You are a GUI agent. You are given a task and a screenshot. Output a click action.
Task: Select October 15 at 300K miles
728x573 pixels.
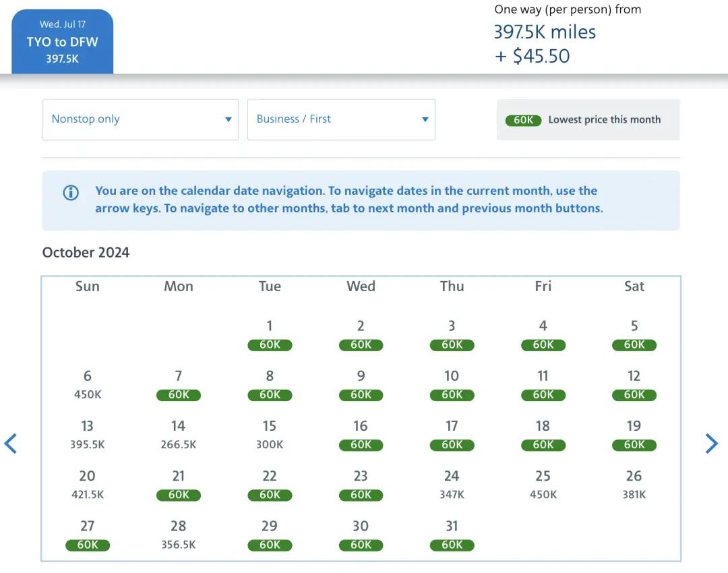(x=270, y=435)
